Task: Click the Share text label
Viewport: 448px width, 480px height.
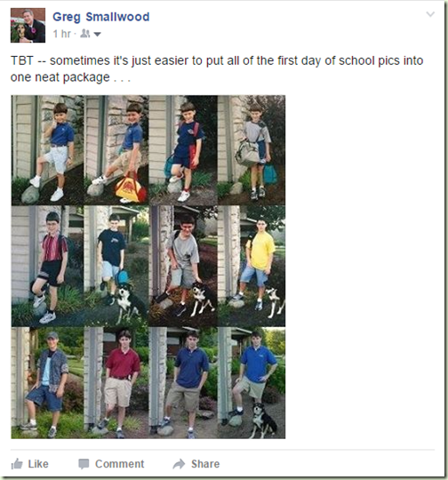Action: (x=205, y=464)
